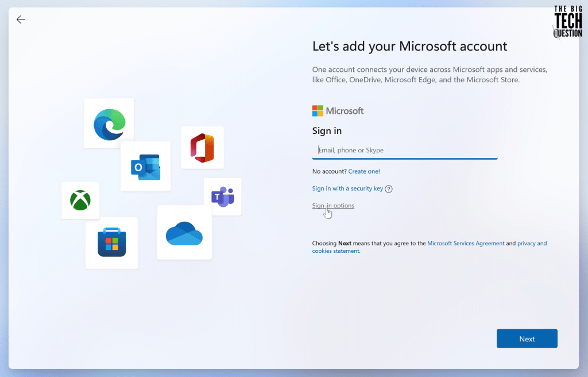Click the Outlook icon tile
Screen dimensions: 588x377
click(145, 166)
